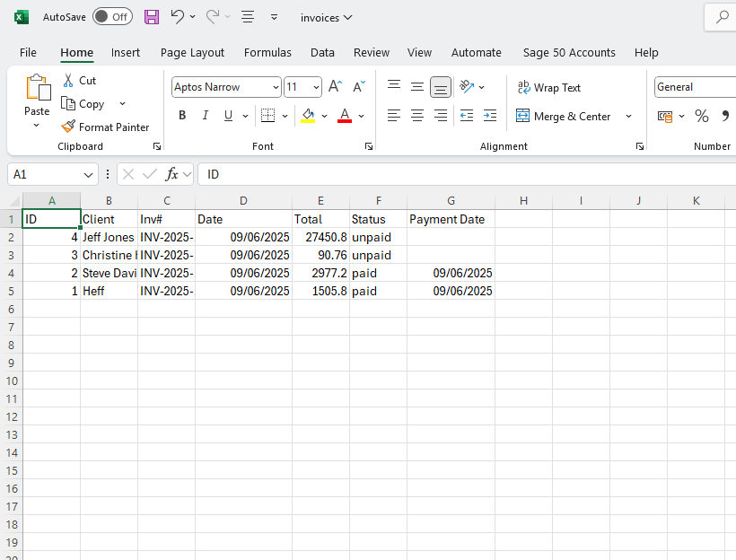Screen dimensions: 736x560
Task: Open Alignment settings dialog launcher
Action: tap(640, 146)
